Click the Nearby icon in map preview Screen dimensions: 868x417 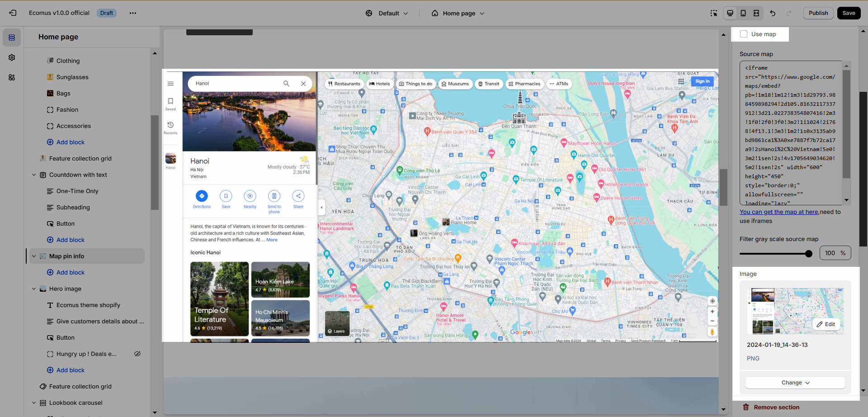(x=250, y=196)
